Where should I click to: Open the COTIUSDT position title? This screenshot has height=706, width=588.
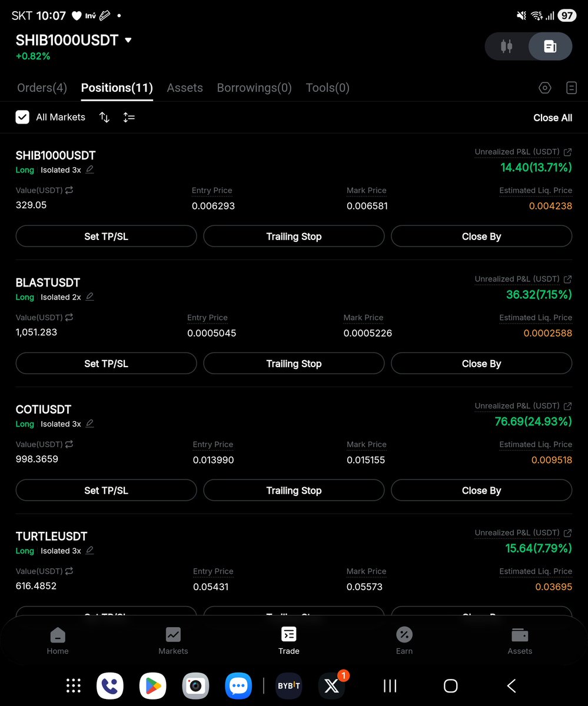click(44, 409)
